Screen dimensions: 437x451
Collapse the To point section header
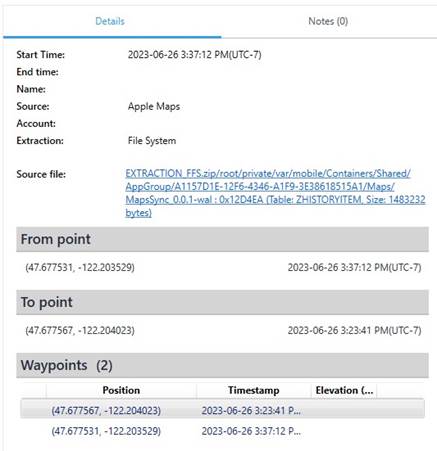[222, 302]
